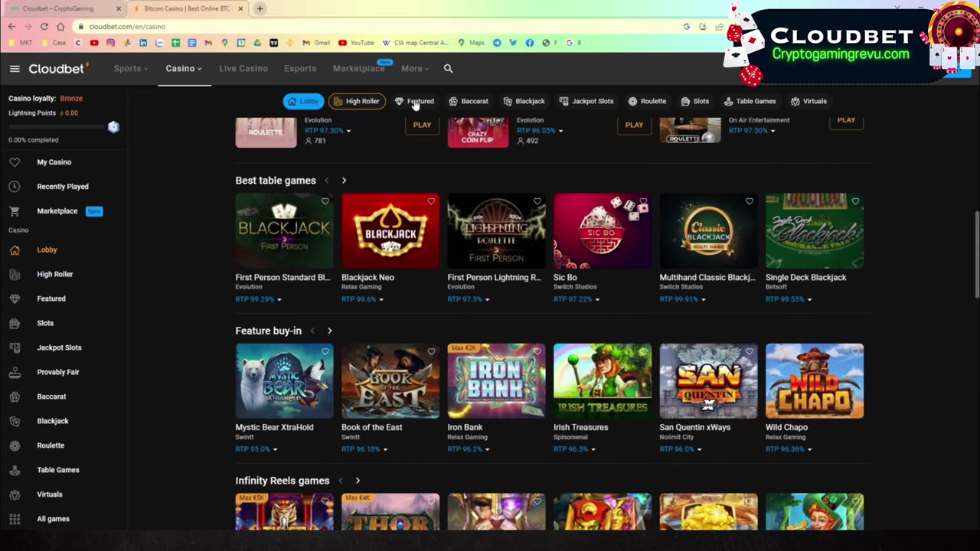This screenshot has width=980, height=551.
Task: Open Irish Treasures game thumbnail
Action: coord(603,381)
